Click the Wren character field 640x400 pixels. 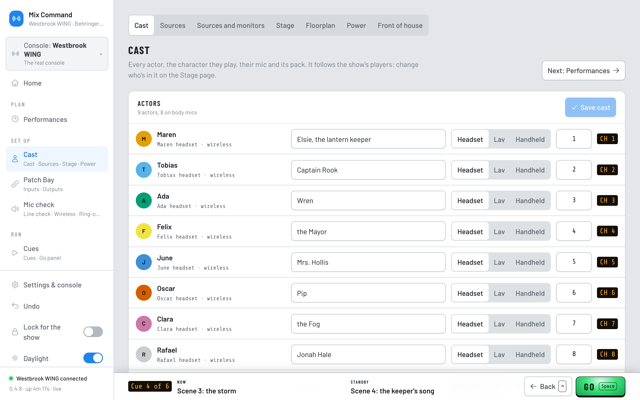[368, 200]
